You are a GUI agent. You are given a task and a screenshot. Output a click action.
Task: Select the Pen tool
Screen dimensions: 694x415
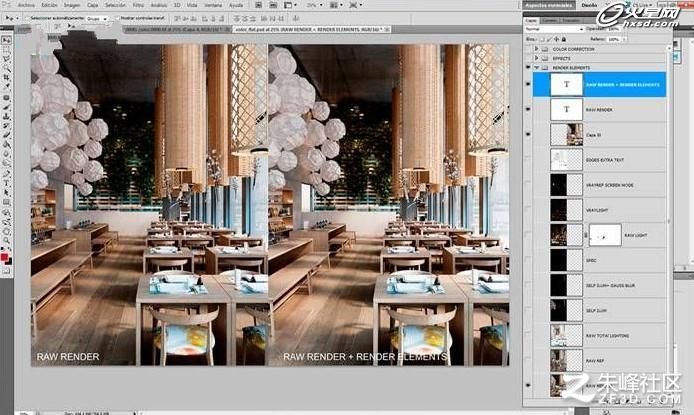coord(6,174)
